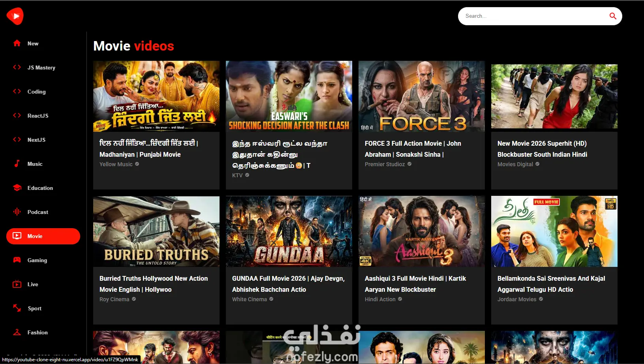Click the code icon beside JS Mastery
This screenshot has width=644, height=364.
click(x=17, y=68)
